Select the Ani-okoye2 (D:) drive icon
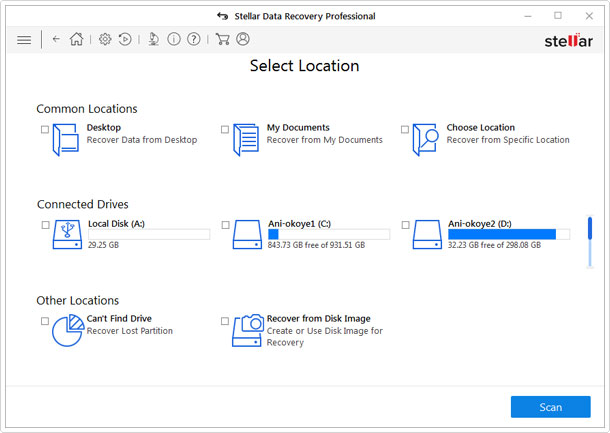The width and height of the screenshot is (610, 433). tap(427, 235)
